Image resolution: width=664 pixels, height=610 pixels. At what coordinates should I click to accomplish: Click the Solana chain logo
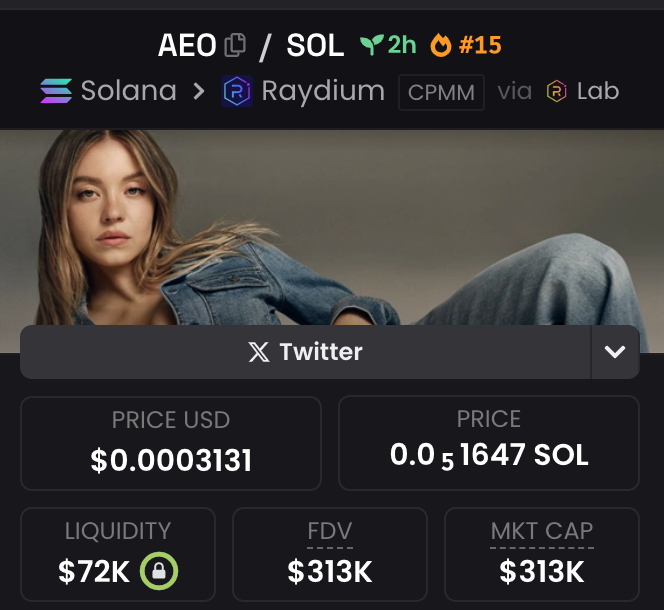(56, 91)
